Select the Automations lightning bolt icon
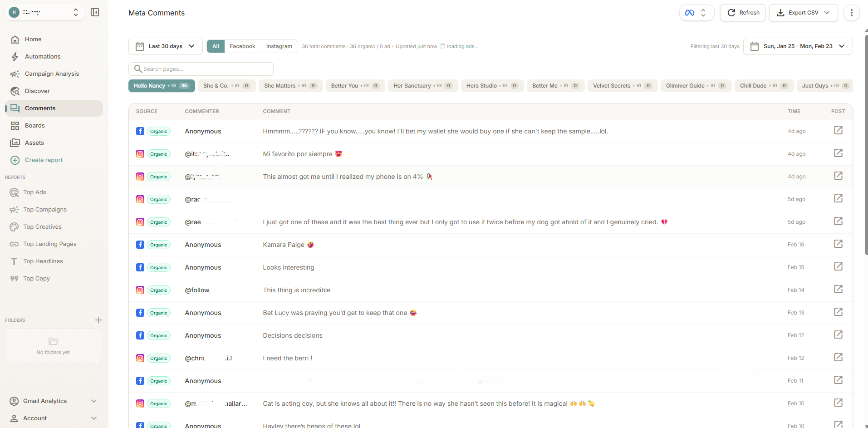The height and width of the screenshot is (428, 868). [15, 56]
